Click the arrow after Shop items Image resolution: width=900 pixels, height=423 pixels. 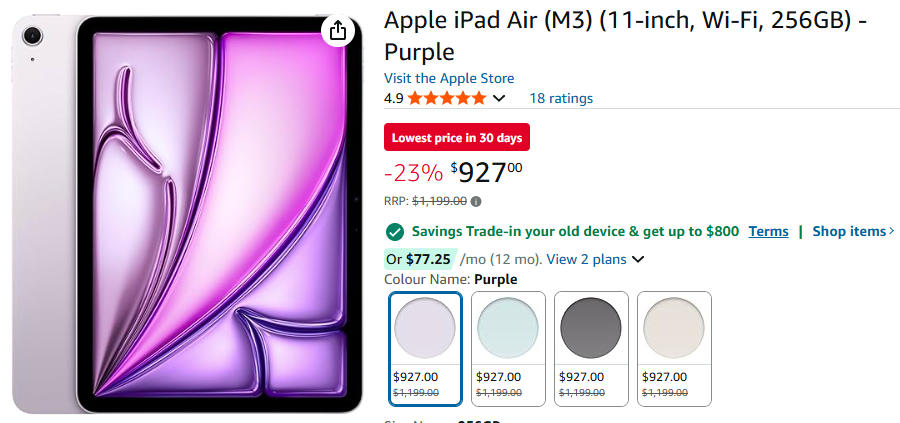click(x=891, y=232)
